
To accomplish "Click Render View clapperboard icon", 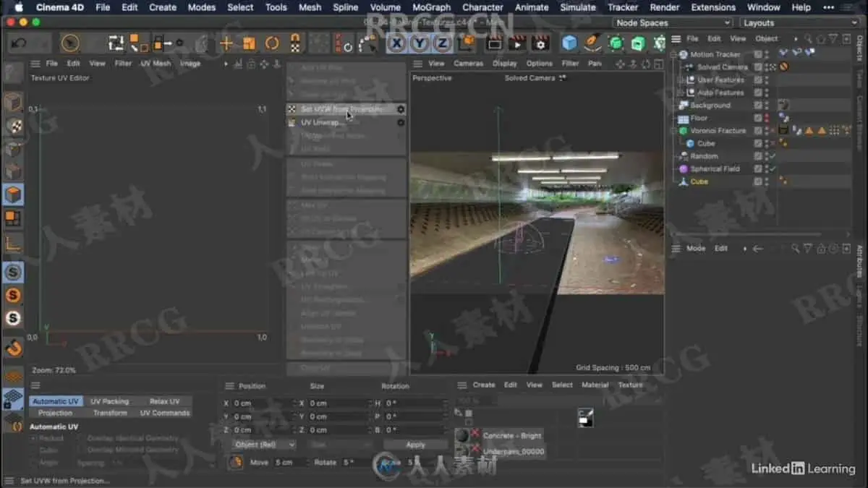I will click(x=494, y=43).
